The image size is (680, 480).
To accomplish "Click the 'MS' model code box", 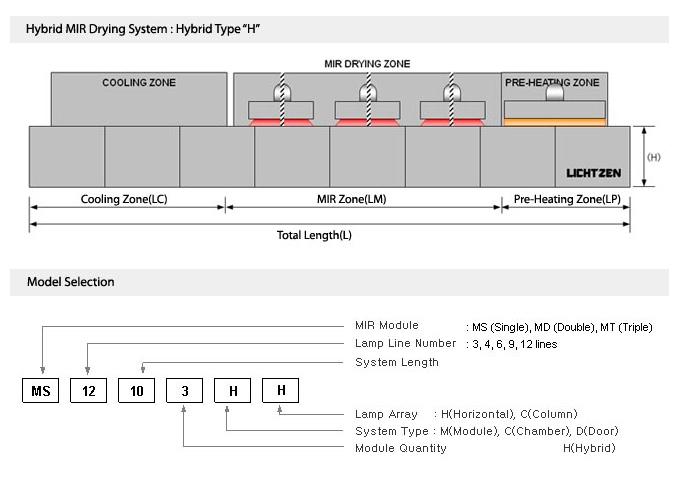I will pyautogui.click(x=41, y=391).
